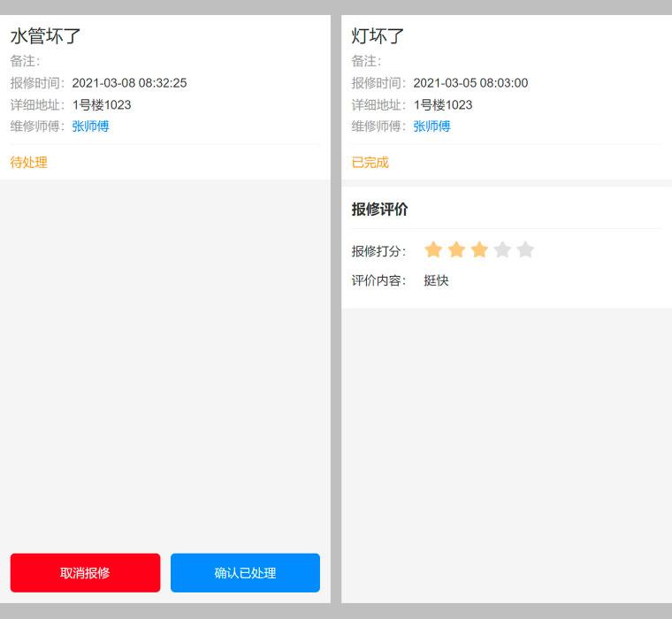Click the 待处理 status label
This screenshot has width=672, height=619.
click(28, 163)
